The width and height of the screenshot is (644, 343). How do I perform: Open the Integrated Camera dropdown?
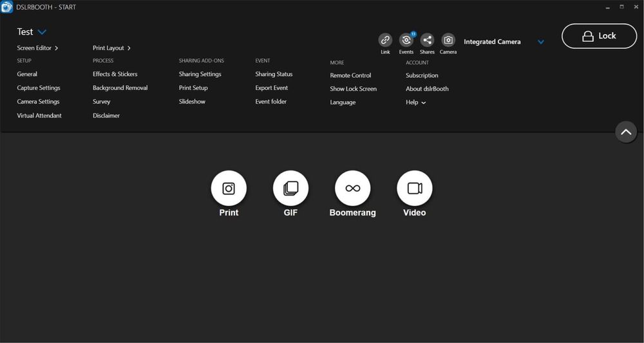(541, 42)
